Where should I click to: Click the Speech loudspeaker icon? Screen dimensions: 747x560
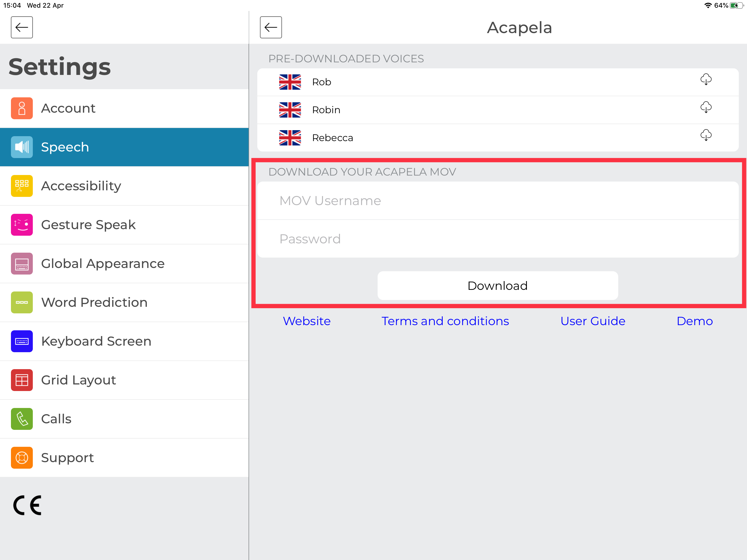click(x=22, y=147)
